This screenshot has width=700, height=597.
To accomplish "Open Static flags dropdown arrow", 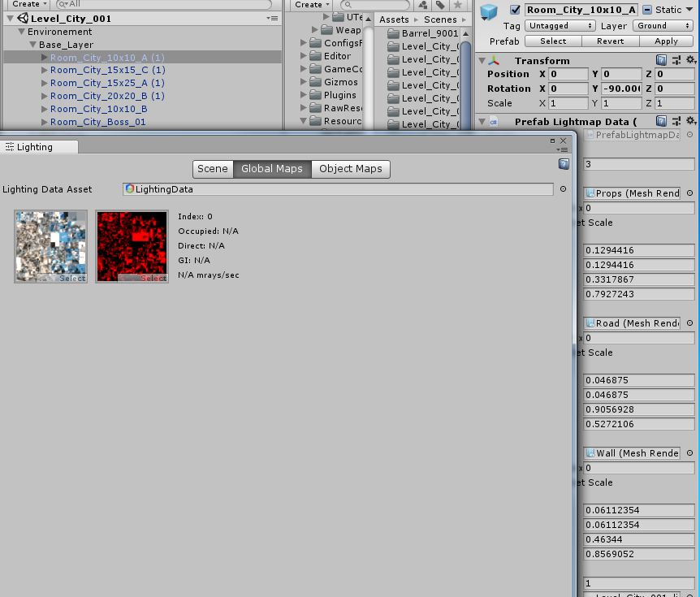I will [689, 10].
